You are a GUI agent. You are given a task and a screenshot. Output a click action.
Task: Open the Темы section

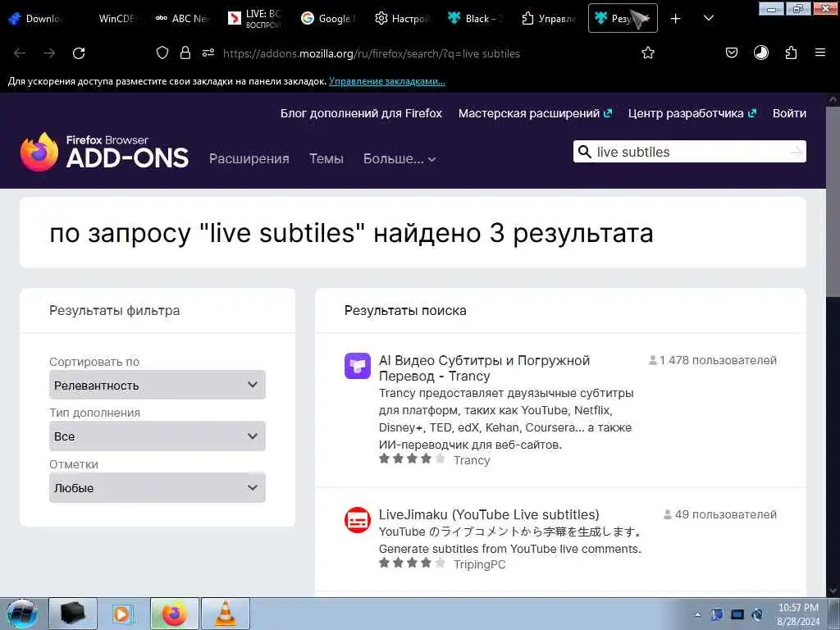pyautogui.click(x=326, y=158)
